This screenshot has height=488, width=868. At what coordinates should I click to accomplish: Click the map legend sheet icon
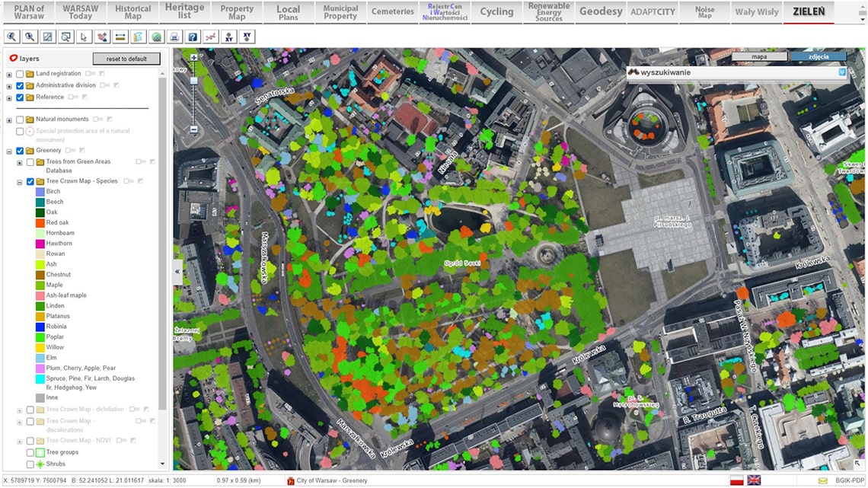(x=138, y=37)
